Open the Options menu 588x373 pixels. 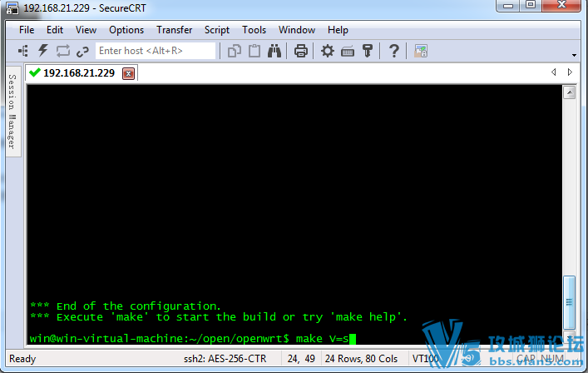point(126,30)
